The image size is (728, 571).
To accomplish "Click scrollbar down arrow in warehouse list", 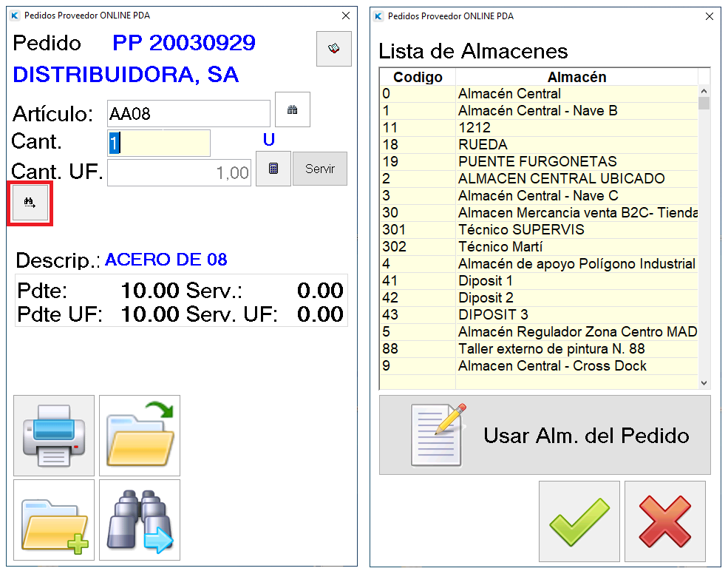I will pyautogui.click(x=704, y=383).
